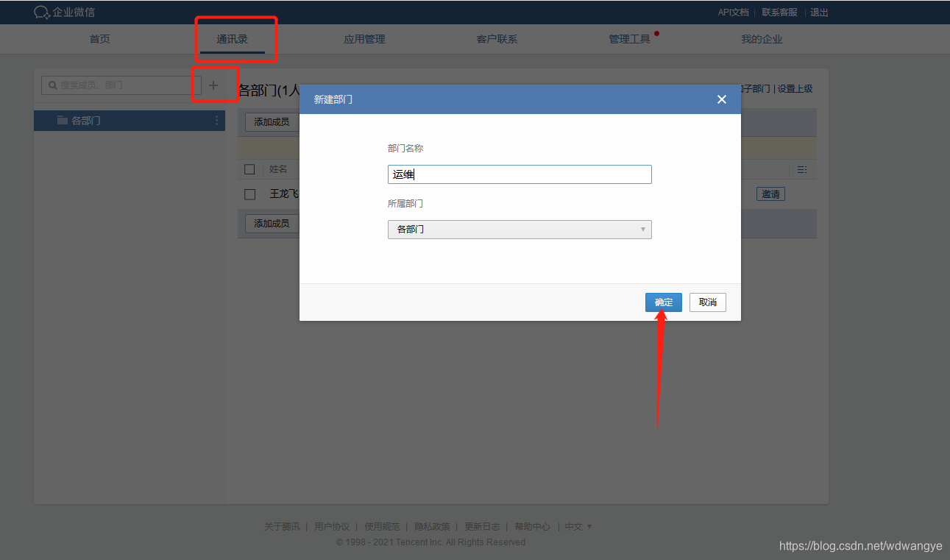Toggle the select-all checkbox by 姓名
This screenshot has height=560, width=950.
click(x=249, y=169)
